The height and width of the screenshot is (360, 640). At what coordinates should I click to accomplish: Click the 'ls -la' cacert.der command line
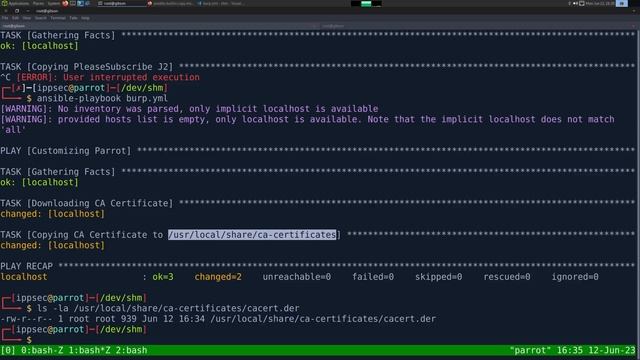pos(168,308)
